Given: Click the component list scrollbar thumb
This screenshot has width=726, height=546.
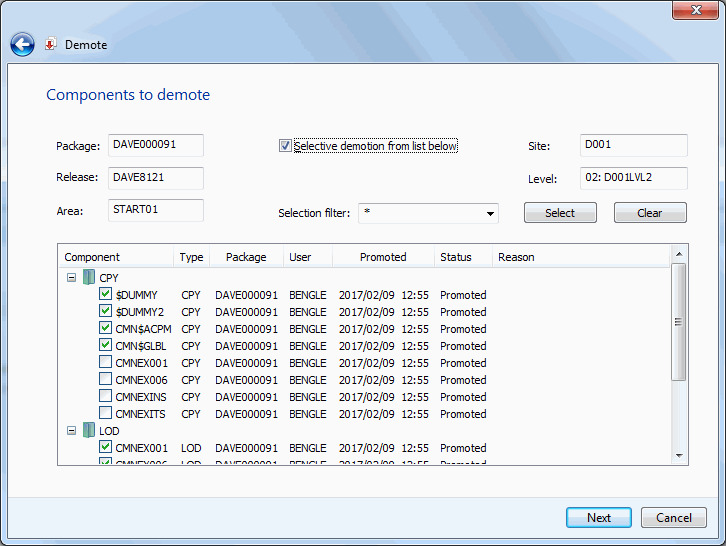Looking at the screenshot, I should pyautogui.click(x=679, y=322).
